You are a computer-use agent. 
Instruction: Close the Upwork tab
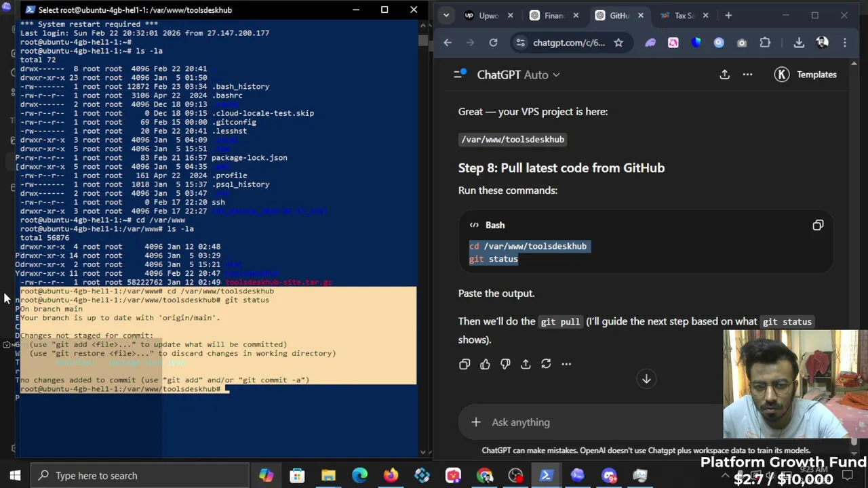[x=510, y=16]
